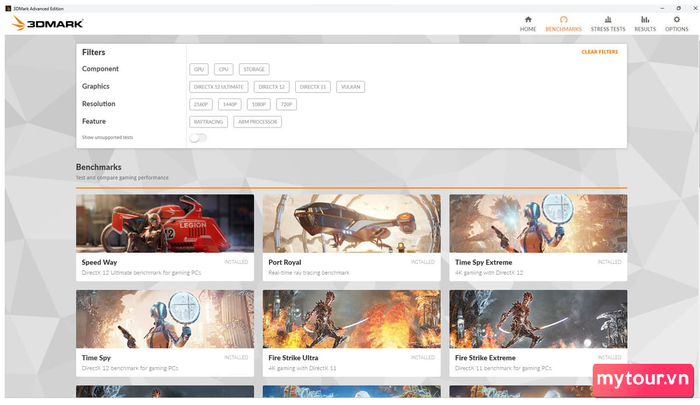Enable the Raytracing feature filter
700x405 pixels.
pyautogui.click(x=208, y=122)
